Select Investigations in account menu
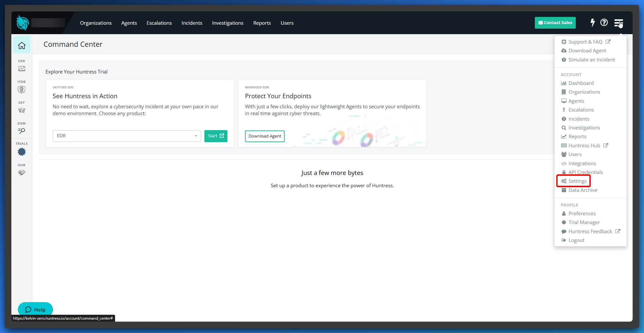 point(581,128)
